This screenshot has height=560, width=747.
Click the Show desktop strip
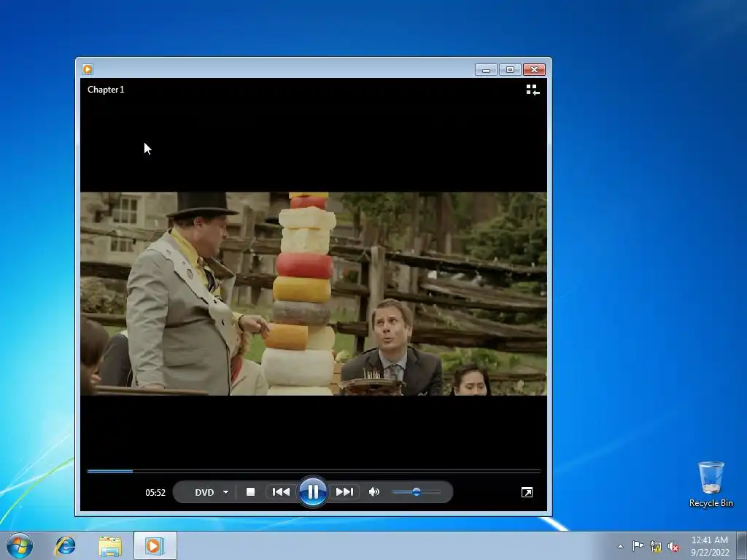pos(742,545)
